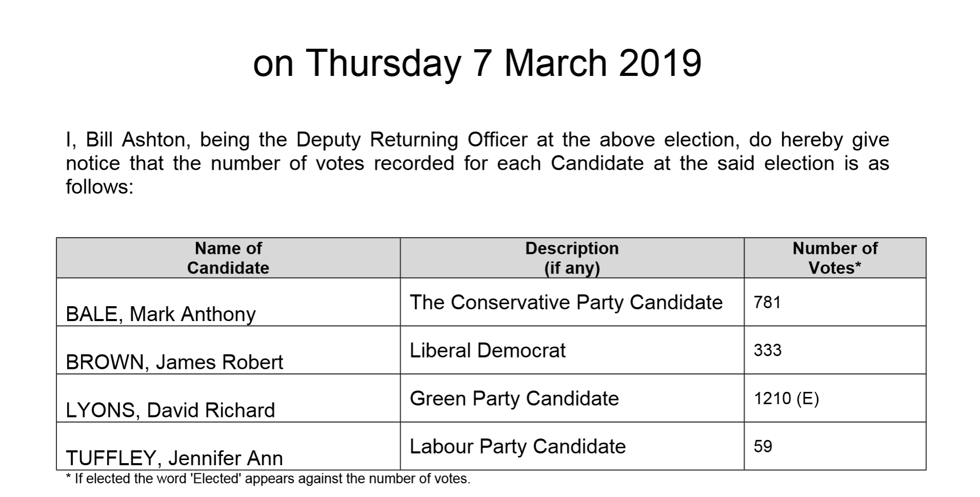The height and width of the screenshot is (497, 980).
Task: Click the words 'Deputy Returning Officer'
Action: pyautogui.click(x=411, y=140)
